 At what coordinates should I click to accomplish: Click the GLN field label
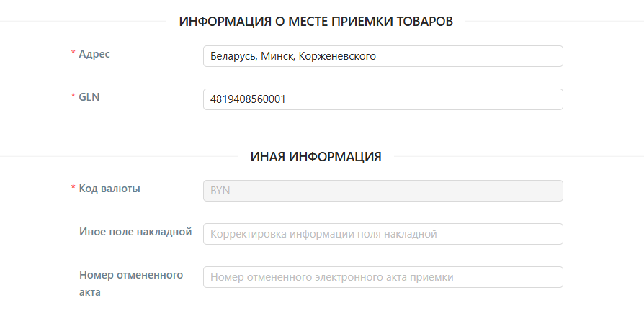point(89,97)
